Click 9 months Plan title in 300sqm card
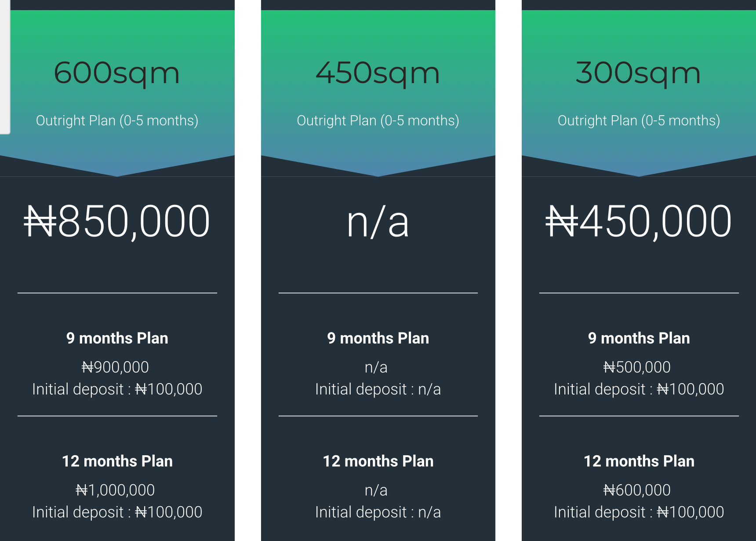 coord(639,338)
